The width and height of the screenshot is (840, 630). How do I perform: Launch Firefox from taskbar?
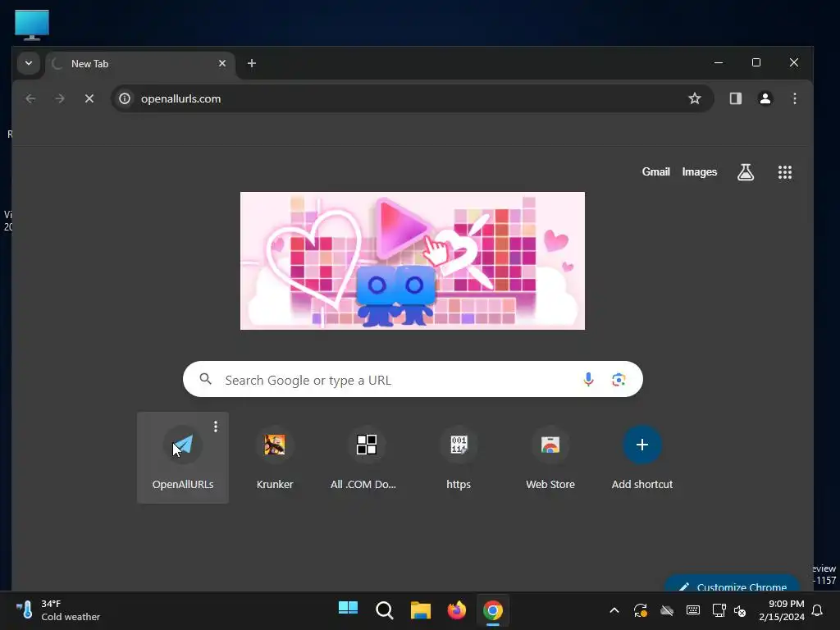(x=456, y=610)
